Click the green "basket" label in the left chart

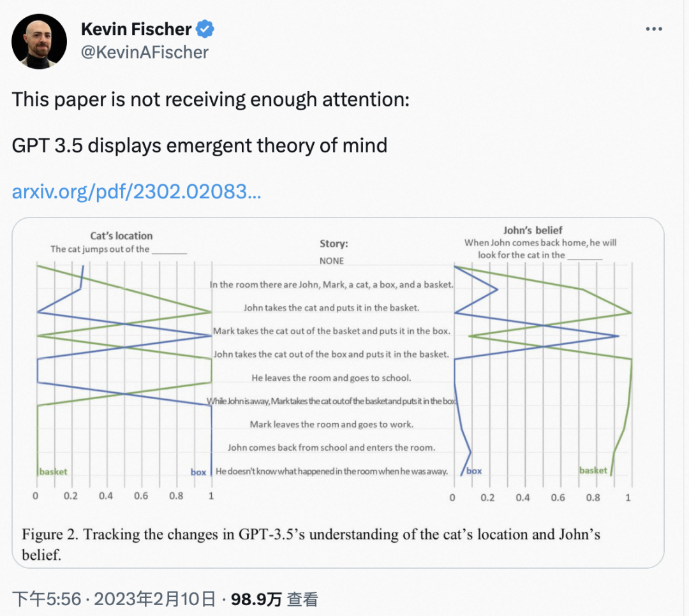[x=53, y=472]
